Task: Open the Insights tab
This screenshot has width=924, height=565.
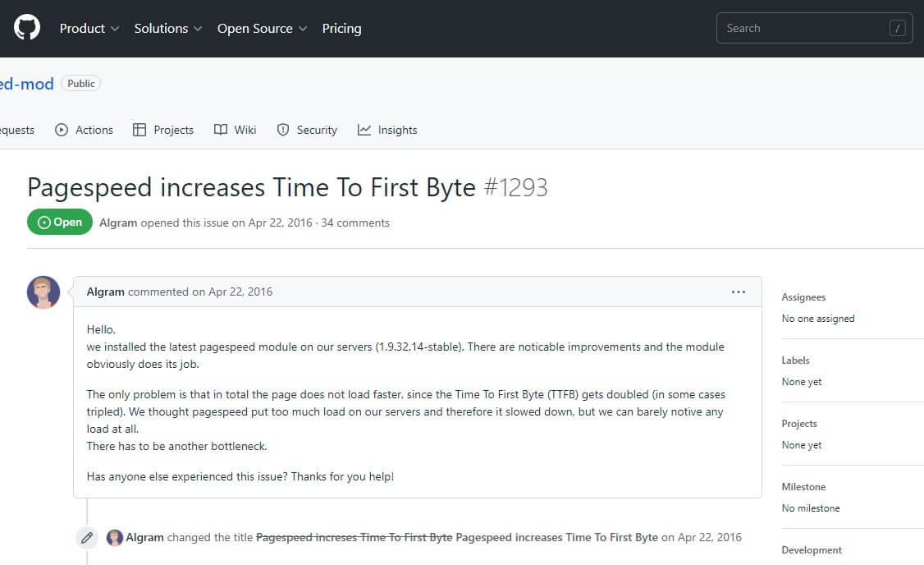Action: click(387, 130)
